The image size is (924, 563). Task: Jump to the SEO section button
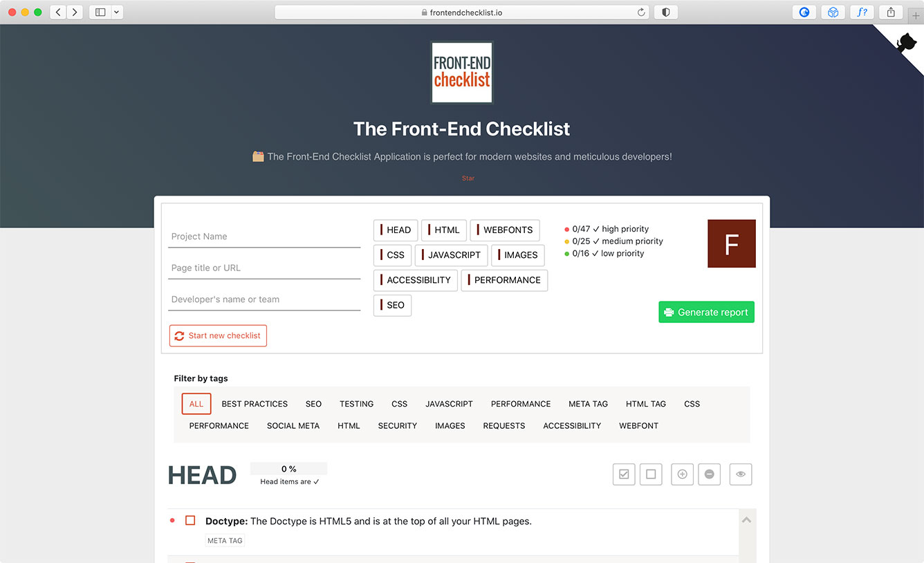point(393,305)
